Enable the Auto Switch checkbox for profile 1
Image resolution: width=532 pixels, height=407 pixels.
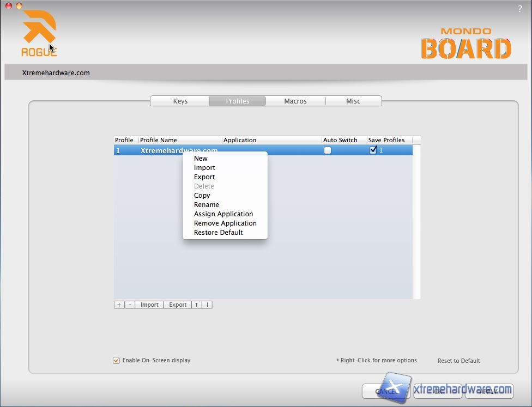point(328,150)
